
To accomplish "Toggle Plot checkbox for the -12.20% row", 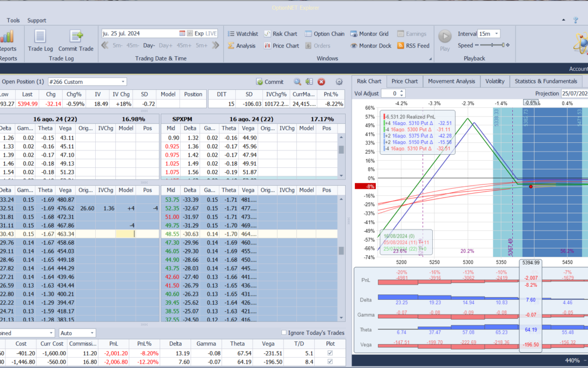I will pos(330,361).
